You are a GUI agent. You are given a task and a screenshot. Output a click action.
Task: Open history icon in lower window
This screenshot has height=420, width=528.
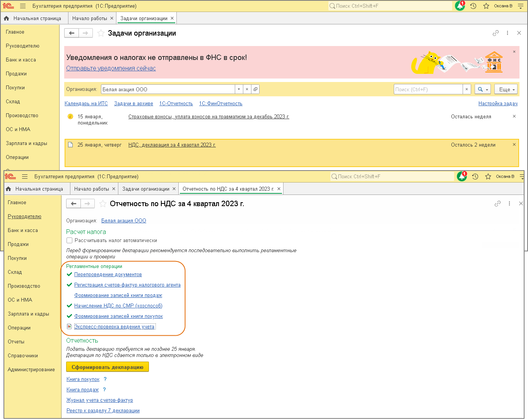(x=475, y=176)
